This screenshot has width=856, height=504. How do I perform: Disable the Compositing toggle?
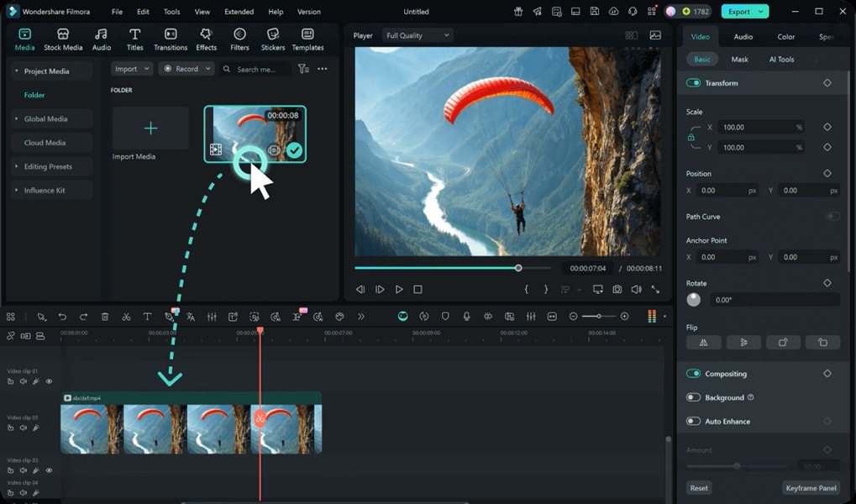[x=692, y=373]
